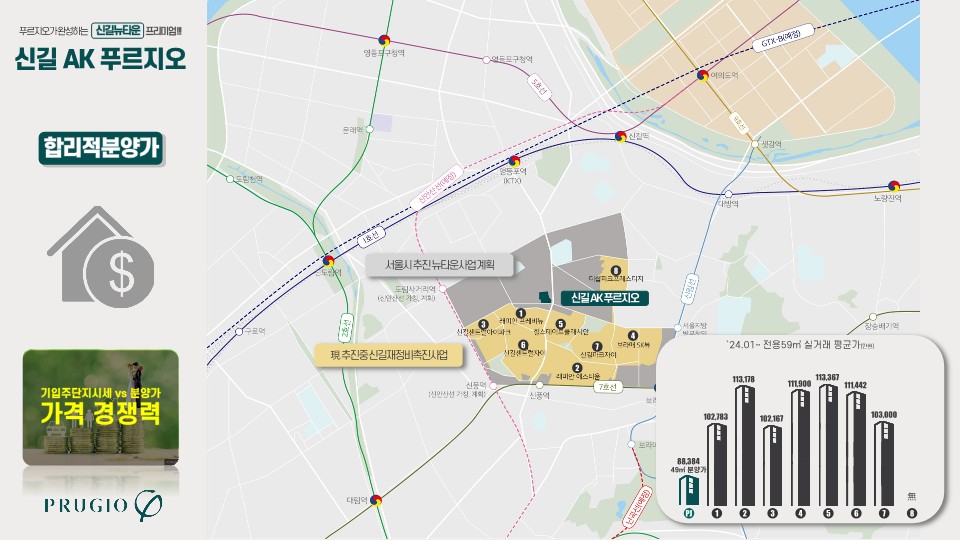Open the 가격 경쟁력 coin thumbnail
This screenshot has height=540, width=960.
point(101,408)
